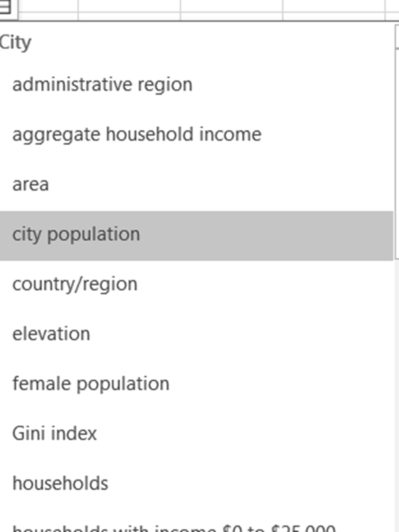Select the third empty cell right of Insert Data icon
The height and width of the screenshot is (532, 399).
pos(231,5)
